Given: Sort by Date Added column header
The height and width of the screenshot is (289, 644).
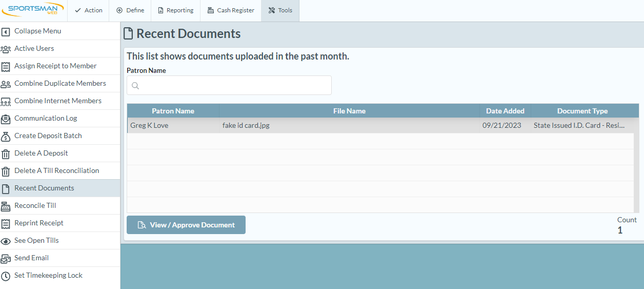Looking at the screenshot, I should coord(505,111).
